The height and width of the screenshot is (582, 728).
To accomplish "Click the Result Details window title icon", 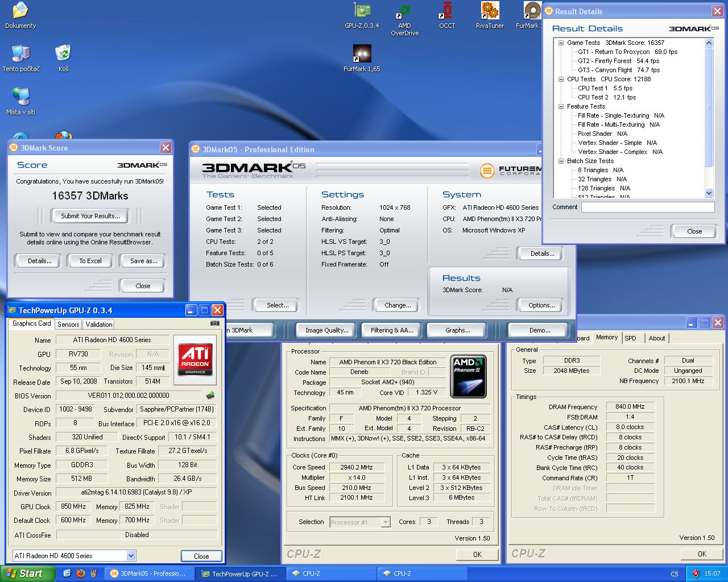I will [x=548, y=11].
